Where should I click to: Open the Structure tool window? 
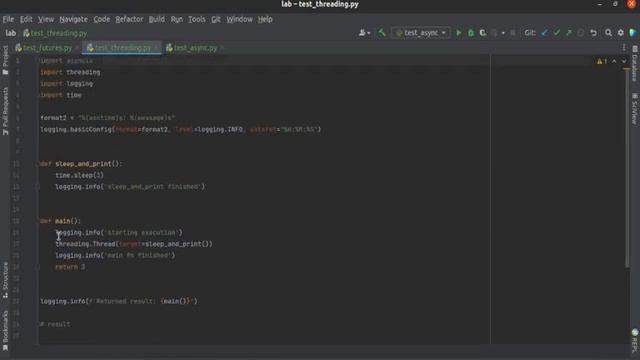click(5, 280)
